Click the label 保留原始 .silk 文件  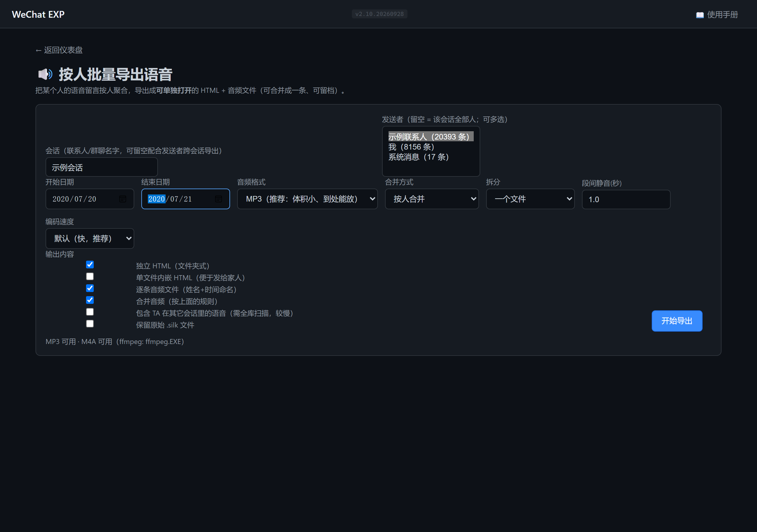coord(165,325)
